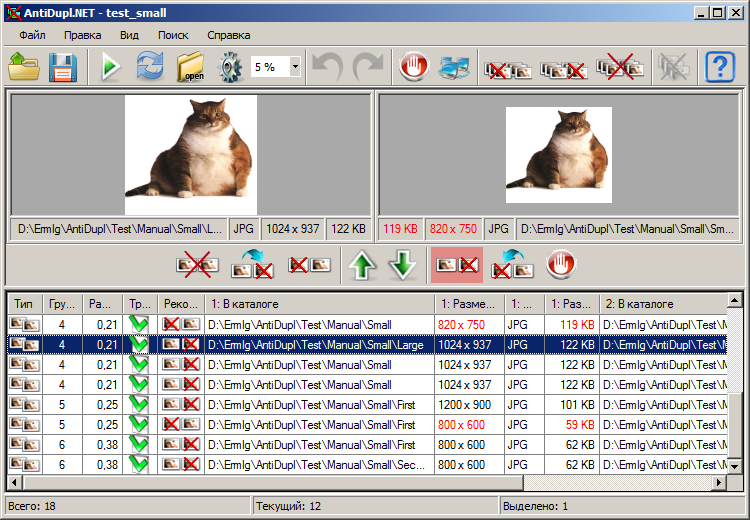Expand the 5 % threshold dropdown

click(295, 66)
